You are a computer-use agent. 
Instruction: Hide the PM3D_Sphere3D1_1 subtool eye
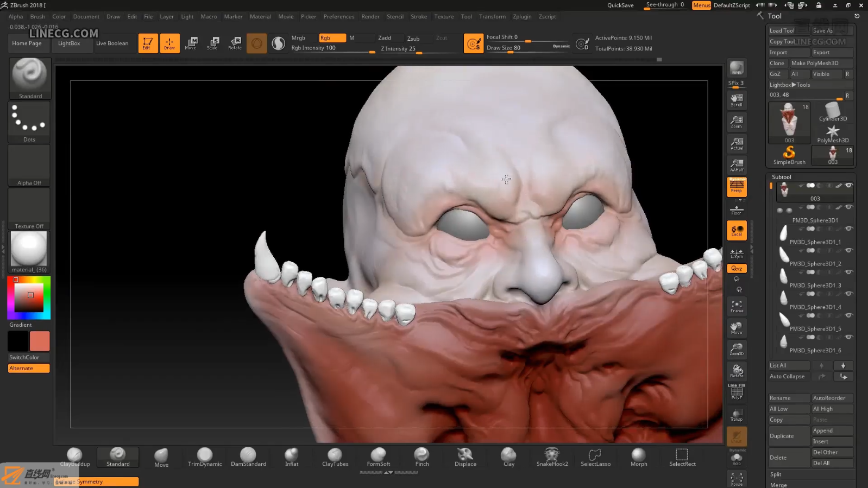pos(848,229)
